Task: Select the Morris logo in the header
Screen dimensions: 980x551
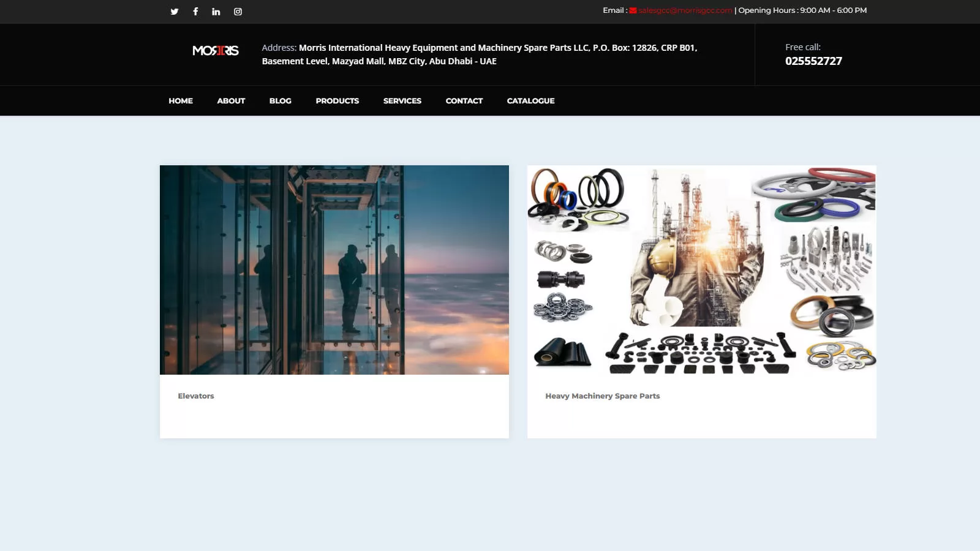Action: (x=215, y=51)
